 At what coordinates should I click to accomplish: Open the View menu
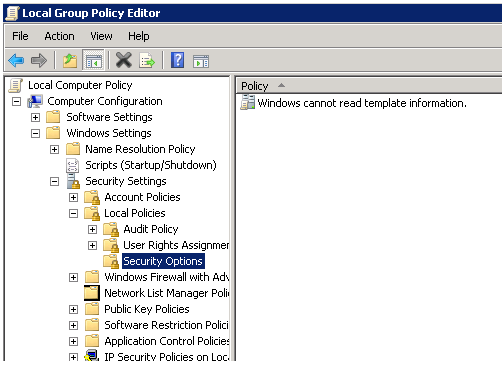101,36
